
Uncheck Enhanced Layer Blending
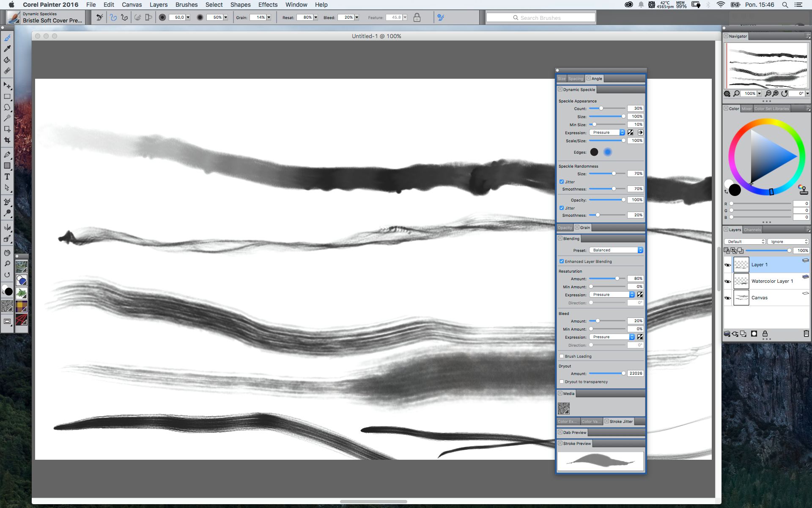click(x=562, y=261)
